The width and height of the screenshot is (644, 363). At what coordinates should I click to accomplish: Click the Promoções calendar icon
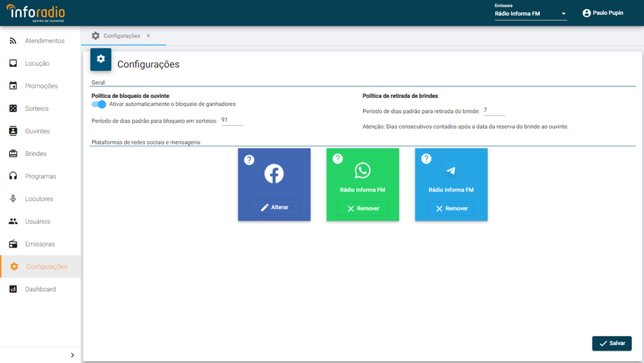(x=13, y=86)
